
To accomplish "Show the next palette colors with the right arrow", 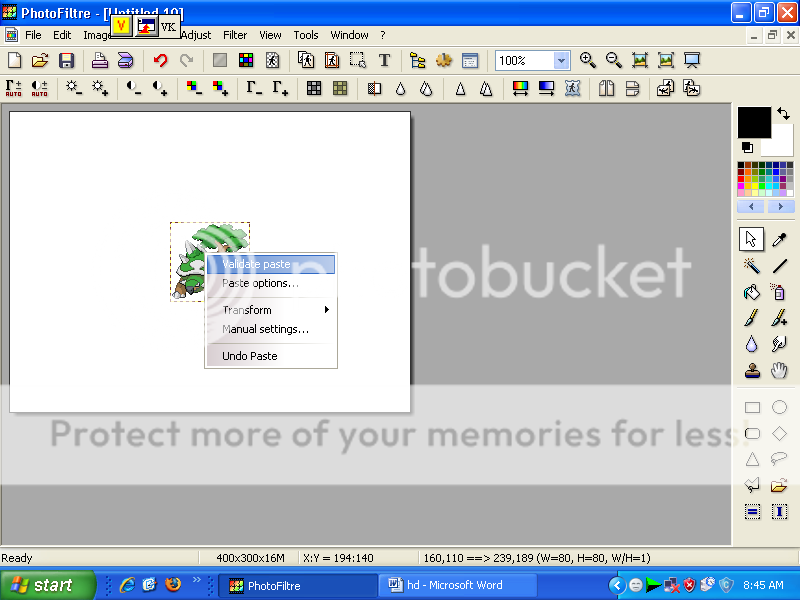I will pyautogui.click(x=780, y=207).
